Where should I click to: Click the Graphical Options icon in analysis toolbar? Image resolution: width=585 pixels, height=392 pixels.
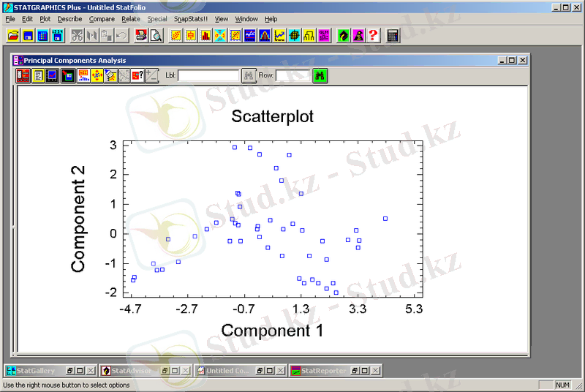pyautogui.click(x=52, y=75)
